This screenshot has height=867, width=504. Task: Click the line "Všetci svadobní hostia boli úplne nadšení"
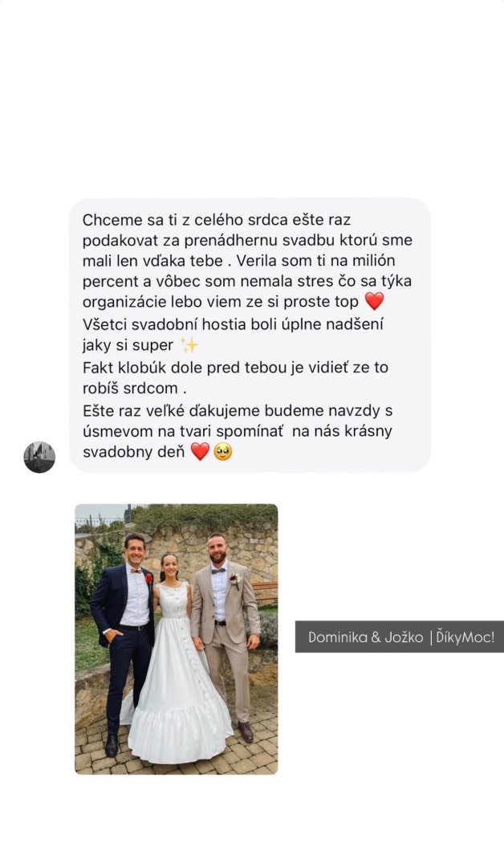point(233,324)
